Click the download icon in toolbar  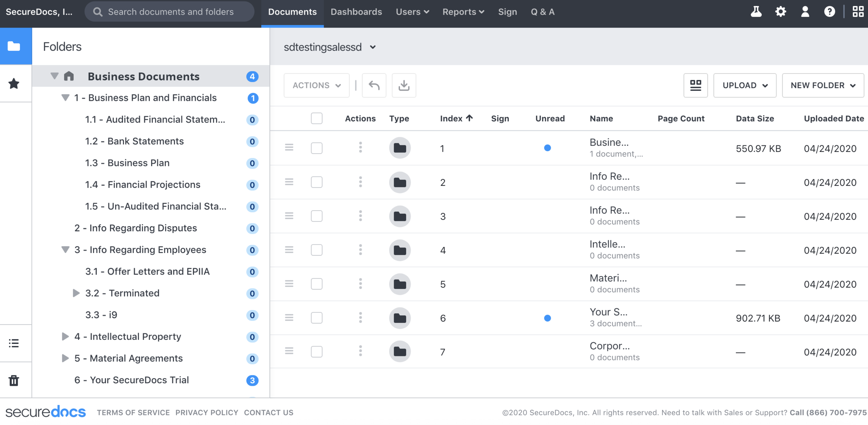(x=404, y=85)
